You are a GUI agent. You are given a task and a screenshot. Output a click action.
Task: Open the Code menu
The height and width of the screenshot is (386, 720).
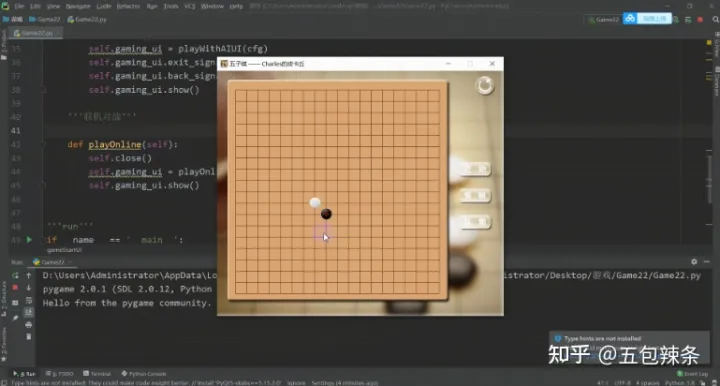click(104, 6)
